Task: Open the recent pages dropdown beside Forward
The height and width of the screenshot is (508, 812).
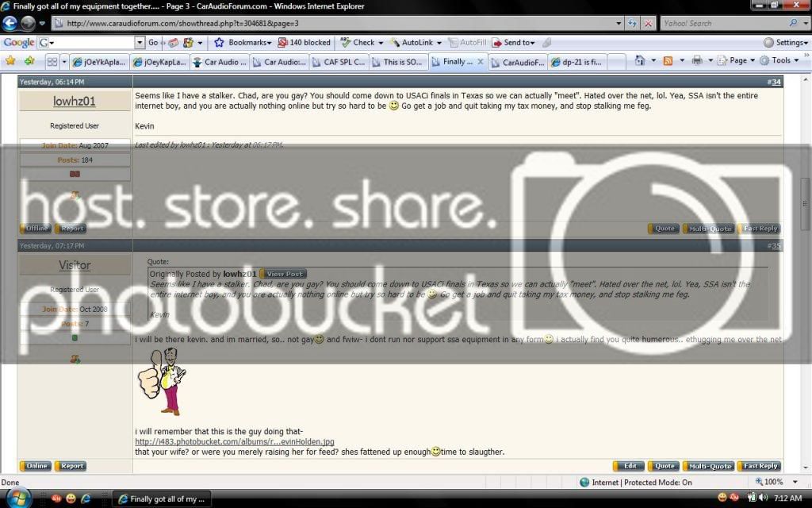Action: tap(43, 23)
